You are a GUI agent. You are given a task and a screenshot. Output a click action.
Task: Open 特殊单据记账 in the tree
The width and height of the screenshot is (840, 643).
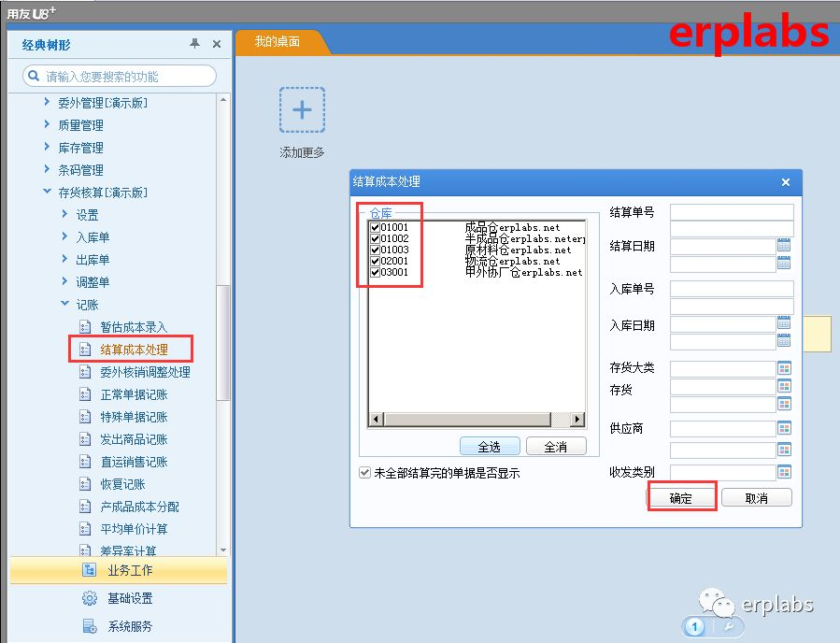coord(134,417)
